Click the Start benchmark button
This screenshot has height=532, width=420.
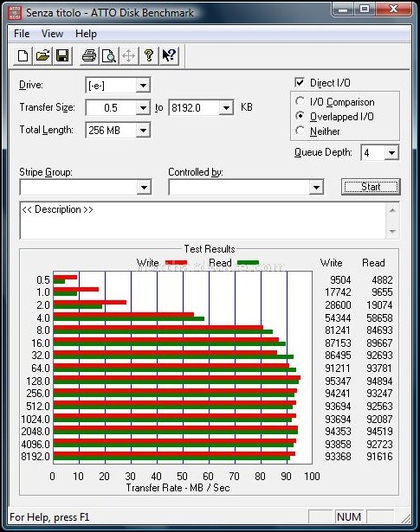[371, 187]
